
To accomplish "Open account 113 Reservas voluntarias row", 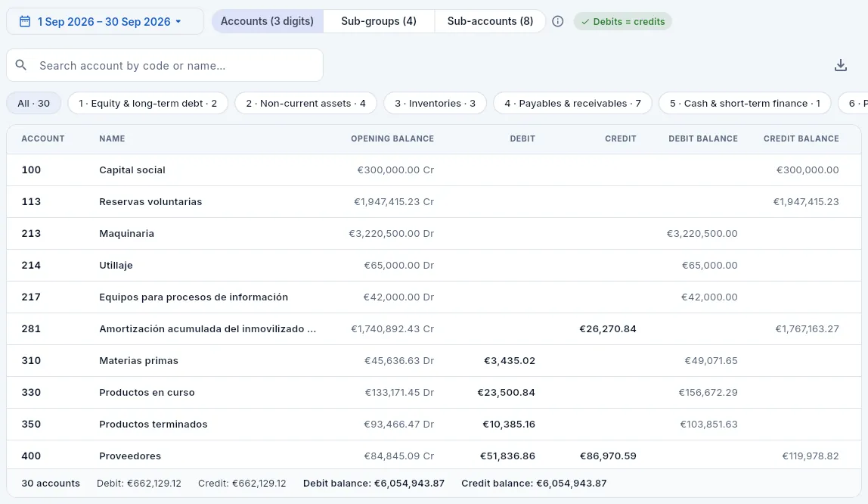I will coord(434,201).
